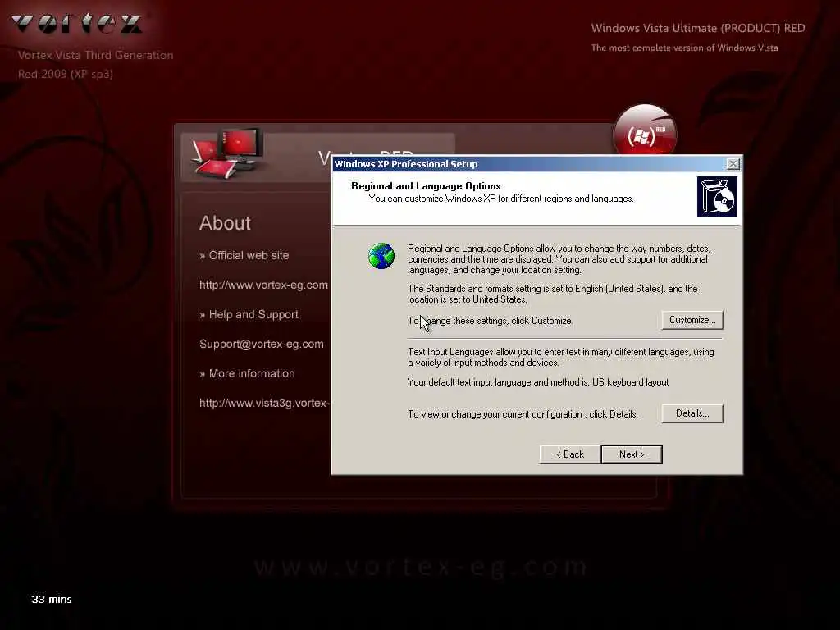The image size is (840, 630).
Task: Click the setup CD box icon
Action: point(717,197)
